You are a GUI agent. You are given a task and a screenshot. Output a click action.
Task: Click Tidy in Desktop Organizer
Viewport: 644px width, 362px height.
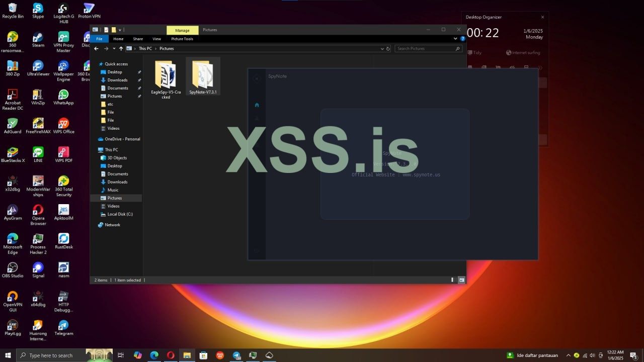click(473, 52)
